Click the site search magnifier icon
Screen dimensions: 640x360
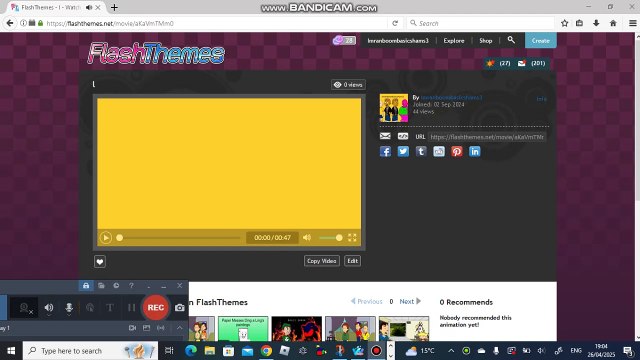coord(511,40)
